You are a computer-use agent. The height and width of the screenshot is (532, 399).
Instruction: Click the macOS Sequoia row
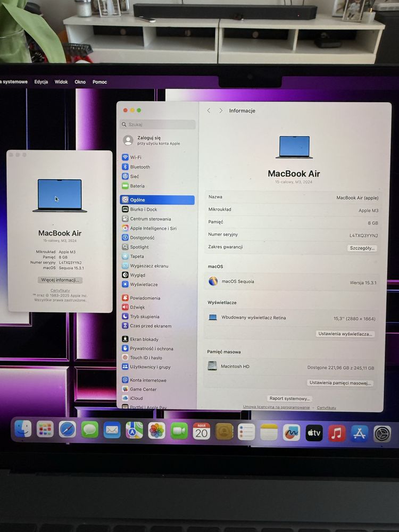click(293, 282)
